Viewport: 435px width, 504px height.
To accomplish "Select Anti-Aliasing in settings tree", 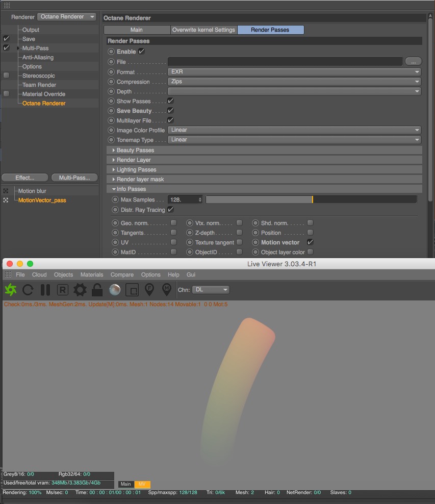I will 38,57.
